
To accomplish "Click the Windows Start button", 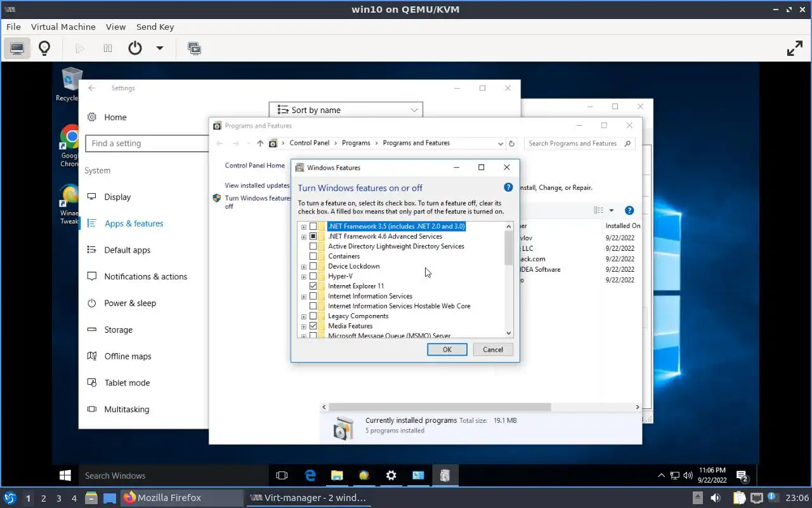I will point(65,475).
